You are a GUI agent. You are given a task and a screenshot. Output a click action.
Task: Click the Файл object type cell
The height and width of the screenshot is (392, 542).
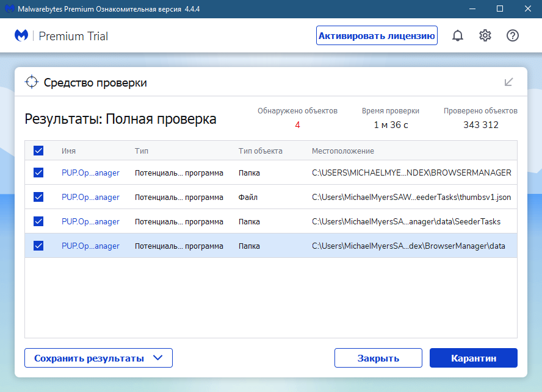coord(248,197)
